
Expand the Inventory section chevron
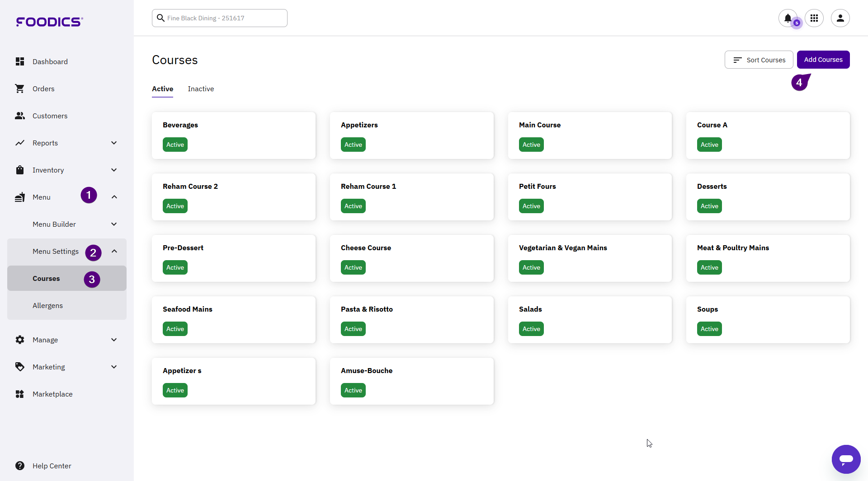pyautogui.click(x=114, y=170)
